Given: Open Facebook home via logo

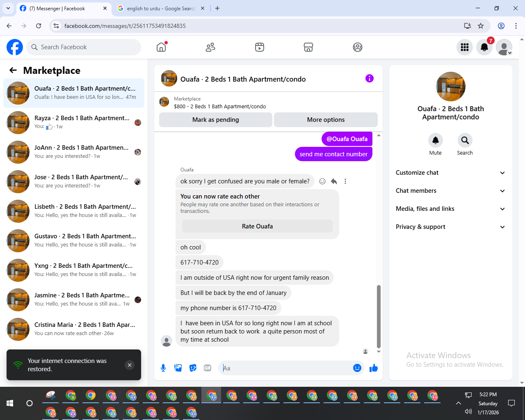Looking at the screenshot, I should [x=15, y=47].
